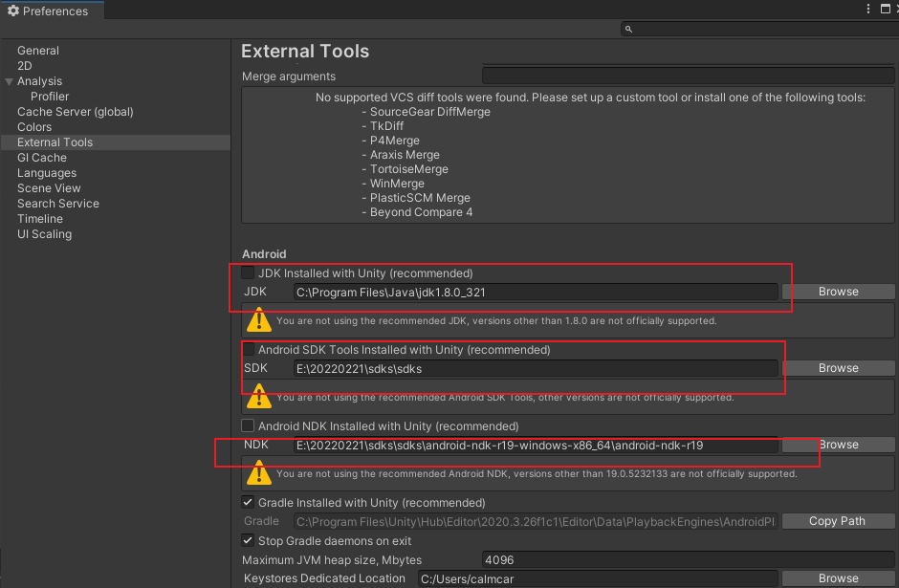Open Scene View preferences
This screenshot has width=899, height=588.
[49, 188]
